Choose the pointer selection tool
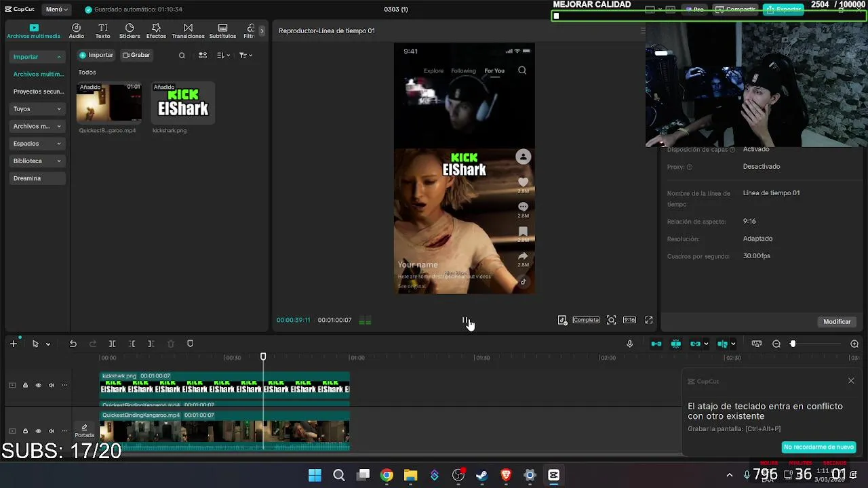This screenshot has width=868, height=488. [35, 344]
